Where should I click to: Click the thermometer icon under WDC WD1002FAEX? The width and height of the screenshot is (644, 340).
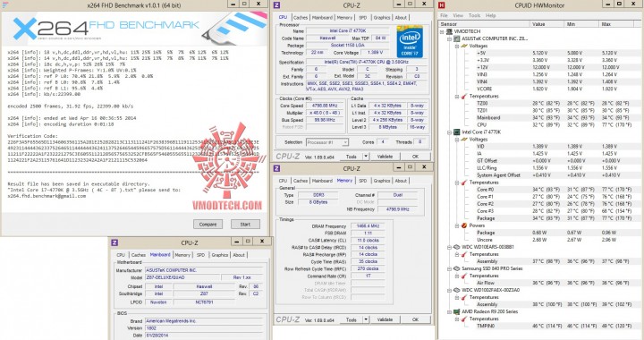coord(464,297)
